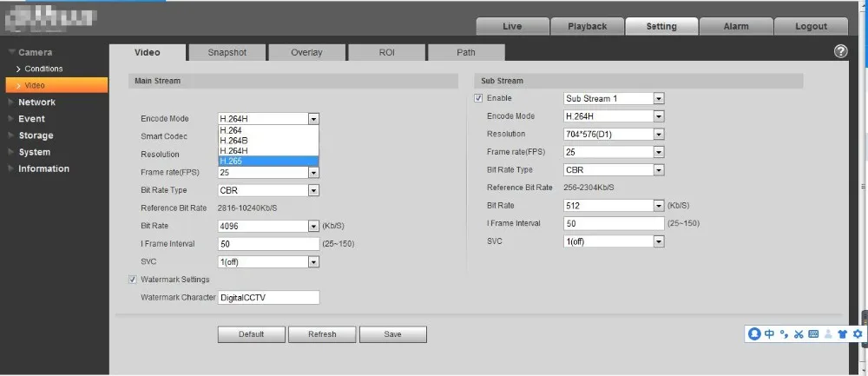Click the IME scissors screenshot icon
The width and height of the screenshot is (868, 376).
click(x=799, y=334)
